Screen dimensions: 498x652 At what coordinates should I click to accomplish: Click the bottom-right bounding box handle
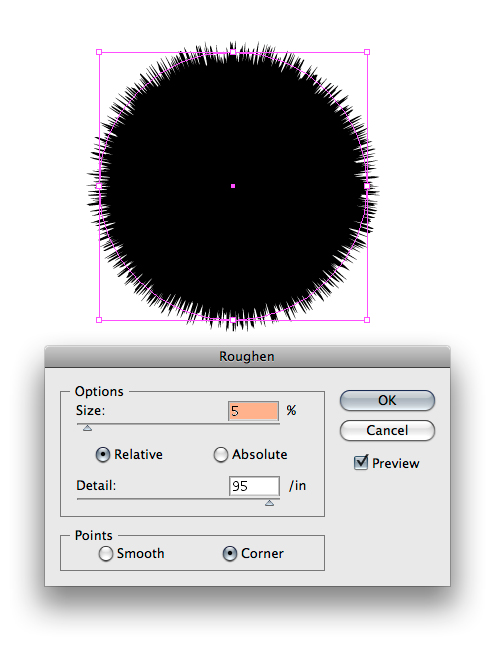[367, 320]
